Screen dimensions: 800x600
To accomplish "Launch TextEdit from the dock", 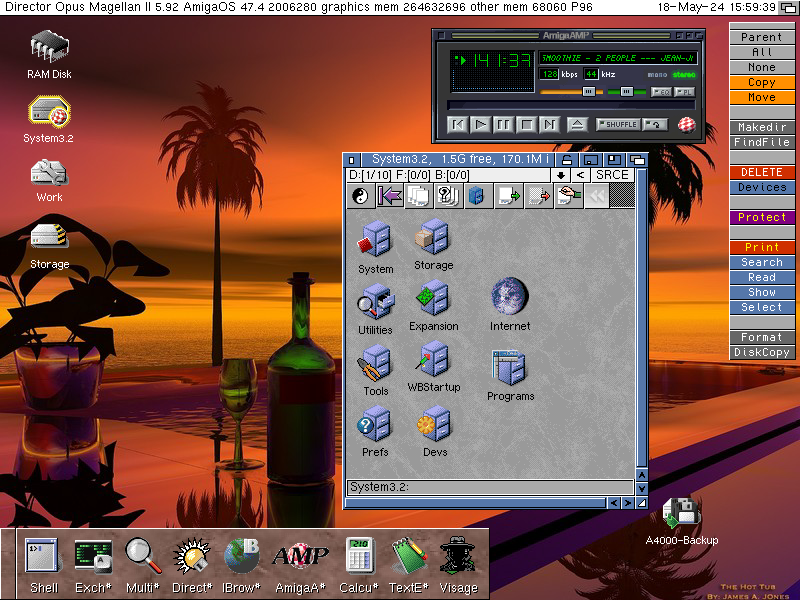I will [x=409, y=555].
